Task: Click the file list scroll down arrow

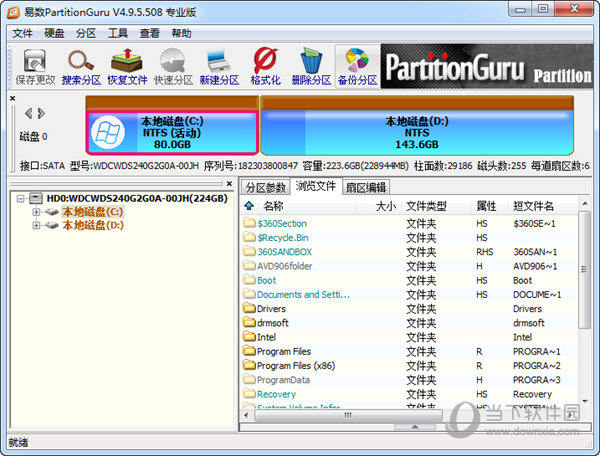Action: click(585, 401)
